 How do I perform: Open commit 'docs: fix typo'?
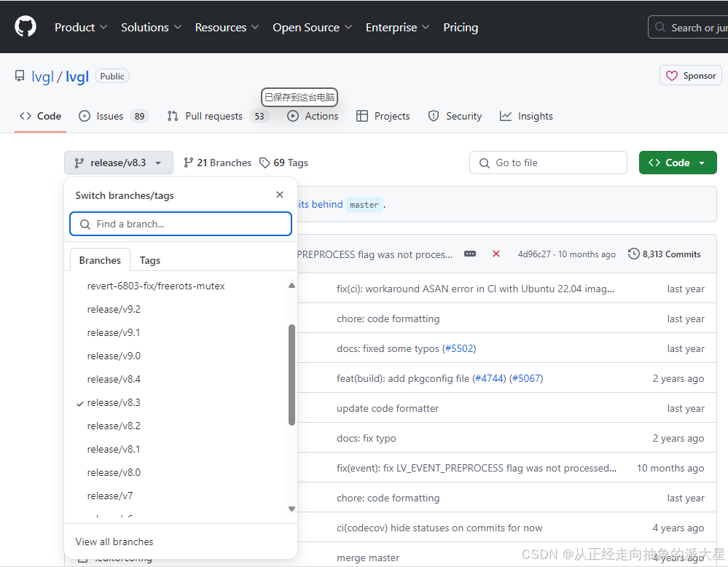pos(367,439)
